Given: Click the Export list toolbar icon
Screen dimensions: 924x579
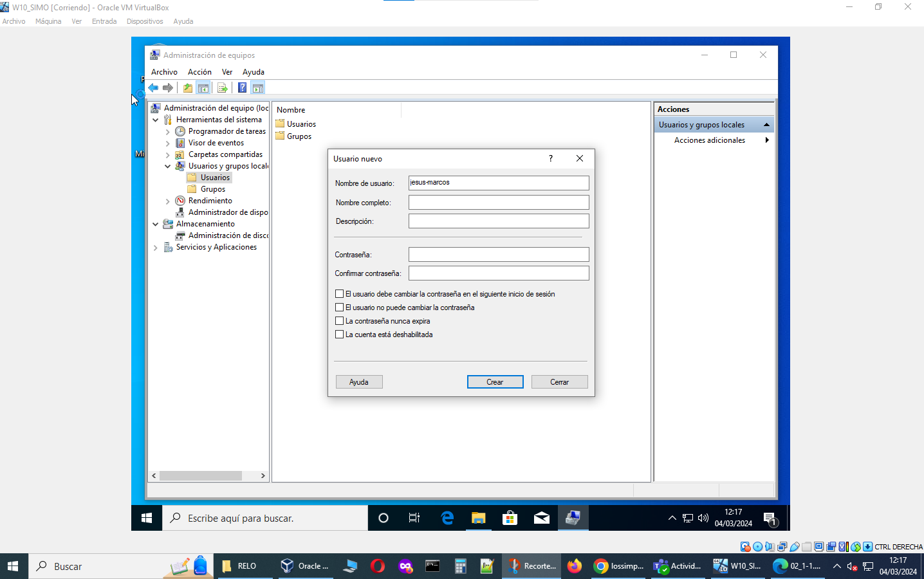Looking at the screenshot, I should tap(222, 88).
